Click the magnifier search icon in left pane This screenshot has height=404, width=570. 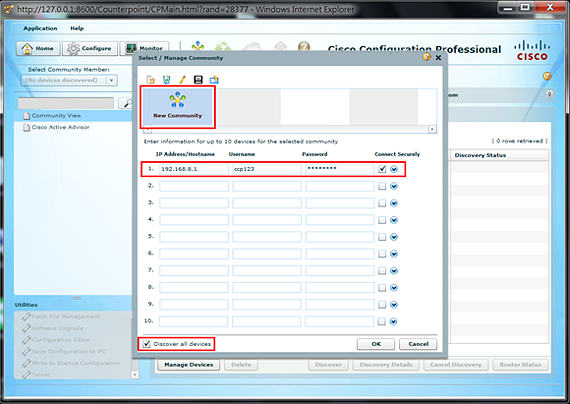[x=126, y=103]
